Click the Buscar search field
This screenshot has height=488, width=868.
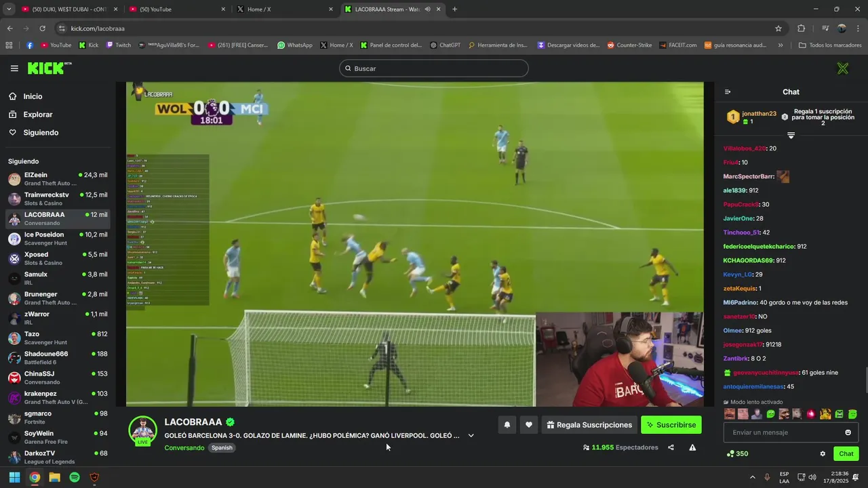click(434, 68)
